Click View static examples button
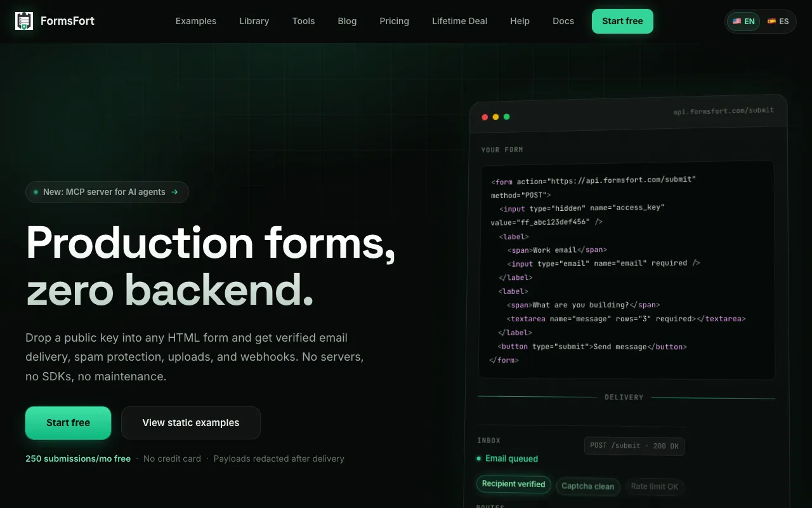The width and height of the screenshot is (812, 508). [x=191, y=423]
